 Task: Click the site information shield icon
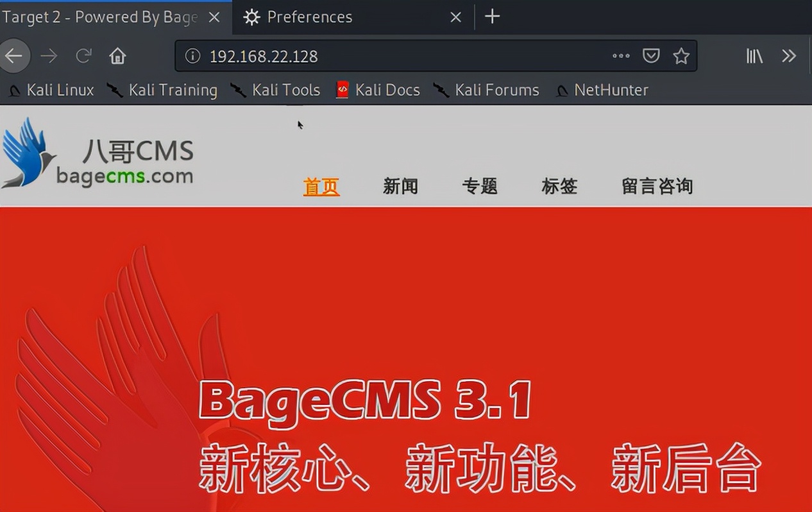click(192, 56)
